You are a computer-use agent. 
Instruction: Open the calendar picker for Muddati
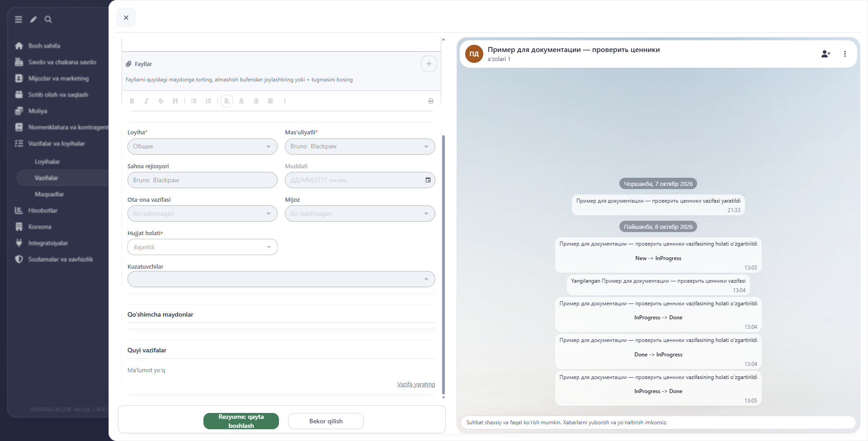click(x=428, y=180)
